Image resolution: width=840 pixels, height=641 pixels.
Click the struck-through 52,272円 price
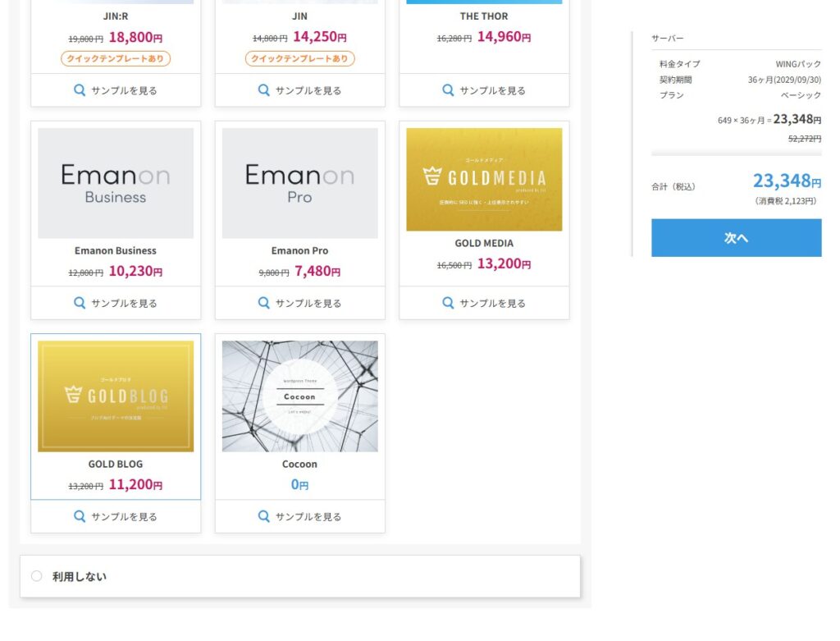805,139
